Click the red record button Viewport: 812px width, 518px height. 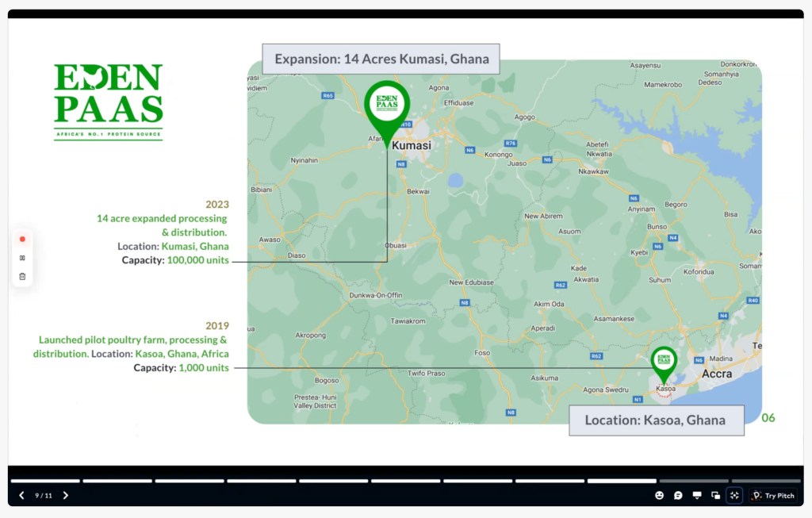22,239
